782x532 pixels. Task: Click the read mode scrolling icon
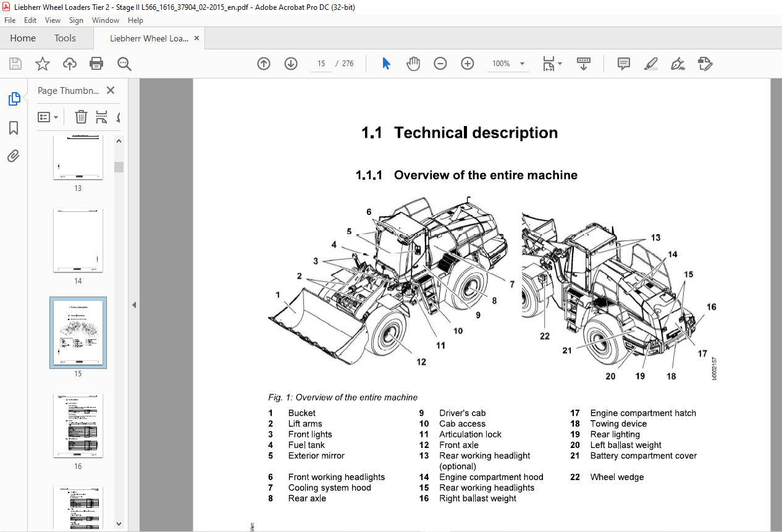click(x=584, y=64)
